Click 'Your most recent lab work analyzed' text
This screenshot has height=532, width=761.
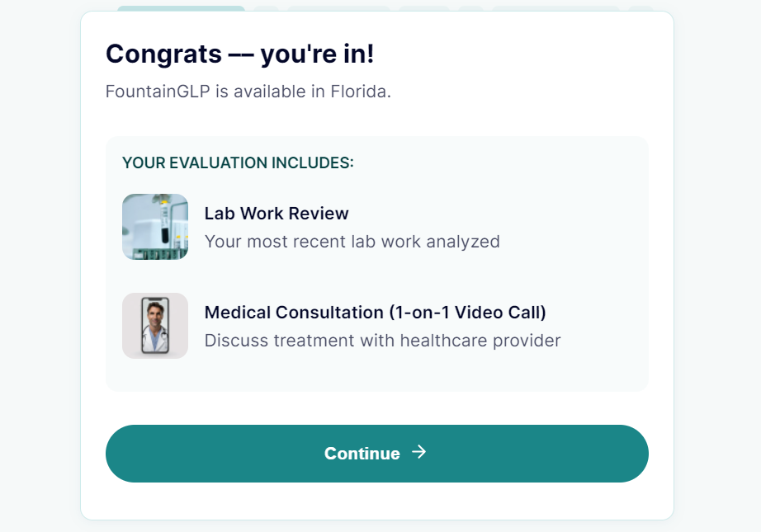click(352, 242)
